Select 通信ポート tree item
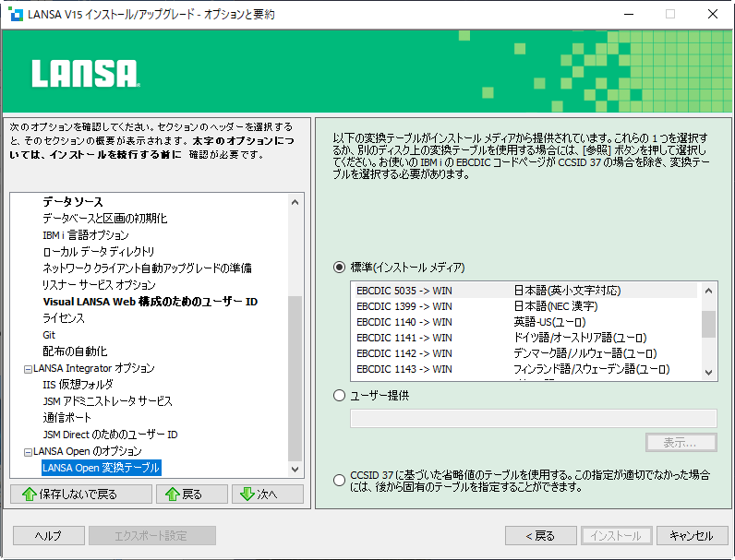 pyautogui.click(x=67, y=418)
